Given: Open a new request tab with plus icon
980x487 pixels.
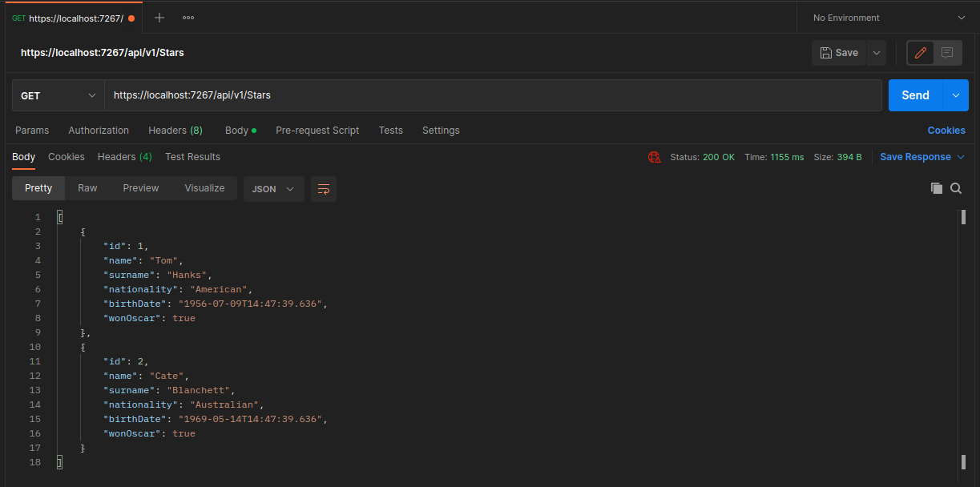Looking at the screenshot, I should click(x=159, y=18).
